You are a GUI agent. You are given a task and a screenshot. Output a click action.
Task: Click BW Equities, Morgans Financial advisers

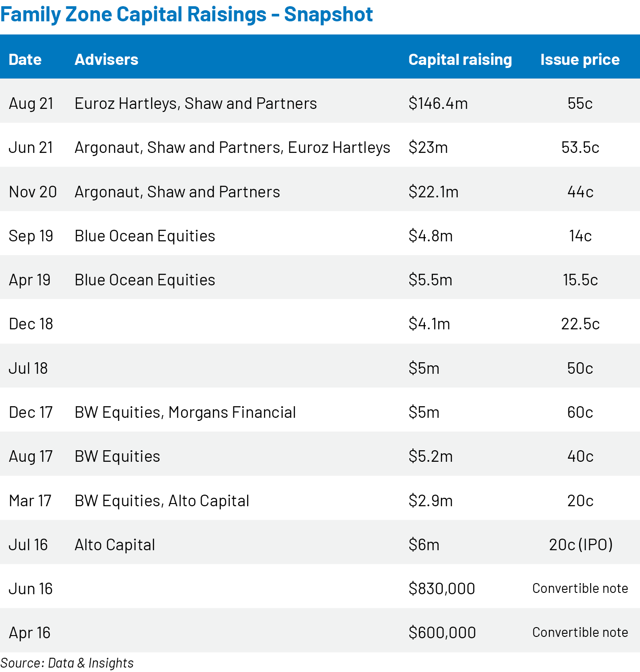tap(185, 412)
